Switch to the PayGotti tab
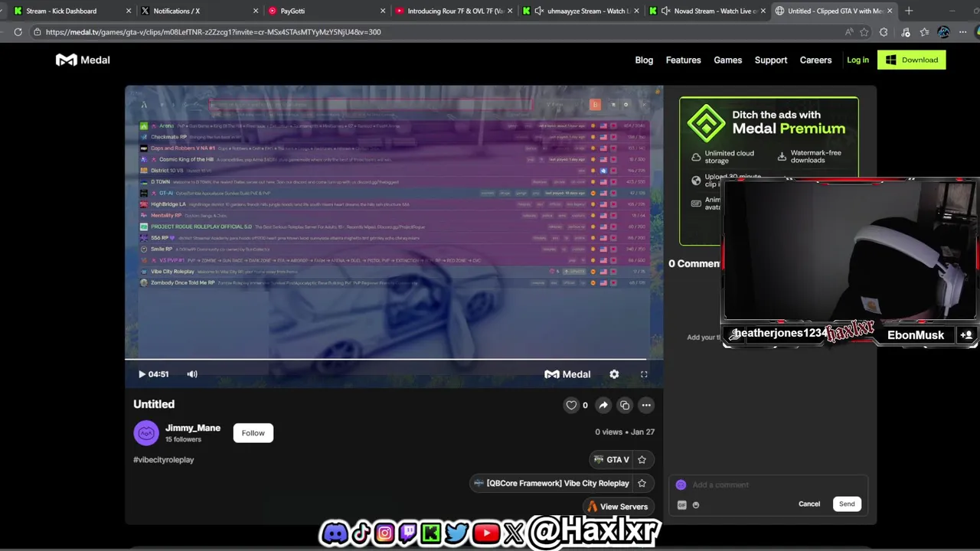Image resolution: width=980 pixels, height=551 pixels. pos(325,11)
